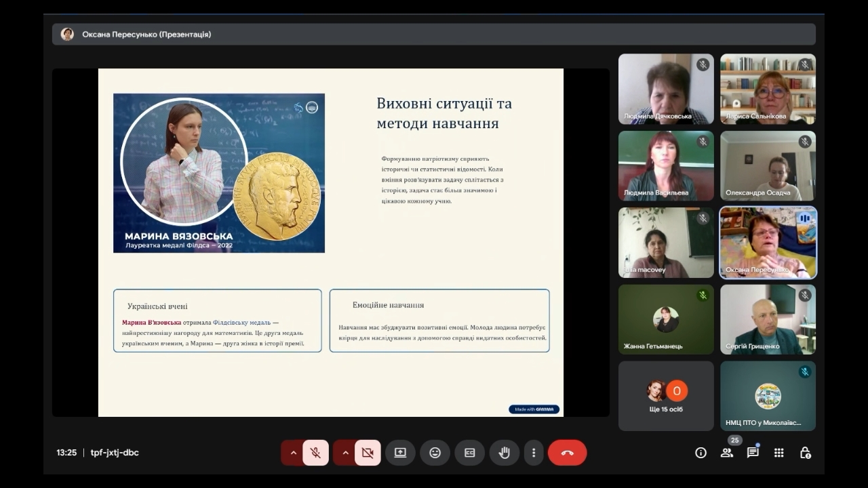Leave the call with red button
The width and height of the screenshot is (868, 488).
coord(567,453)
